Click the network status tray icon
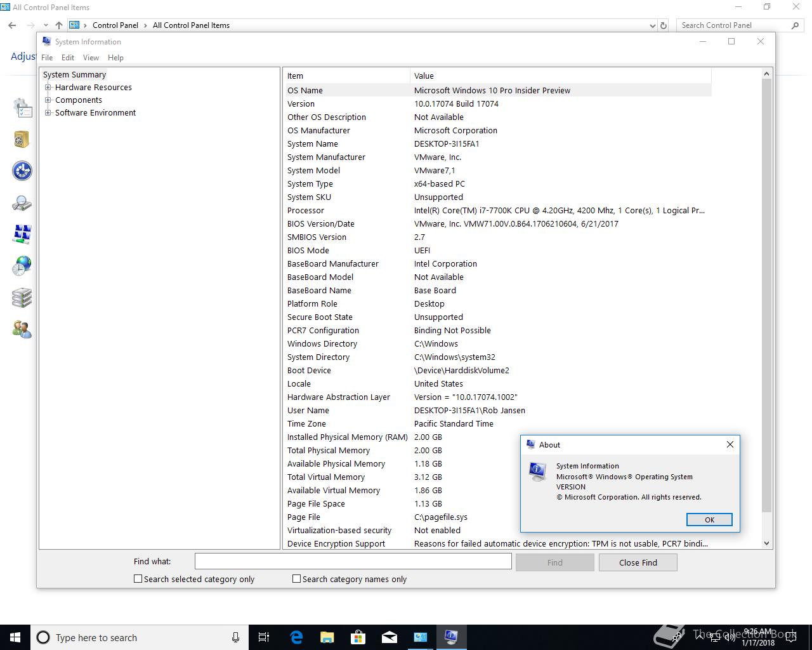Viewport: 812px width, 650px height. [715, 637]
